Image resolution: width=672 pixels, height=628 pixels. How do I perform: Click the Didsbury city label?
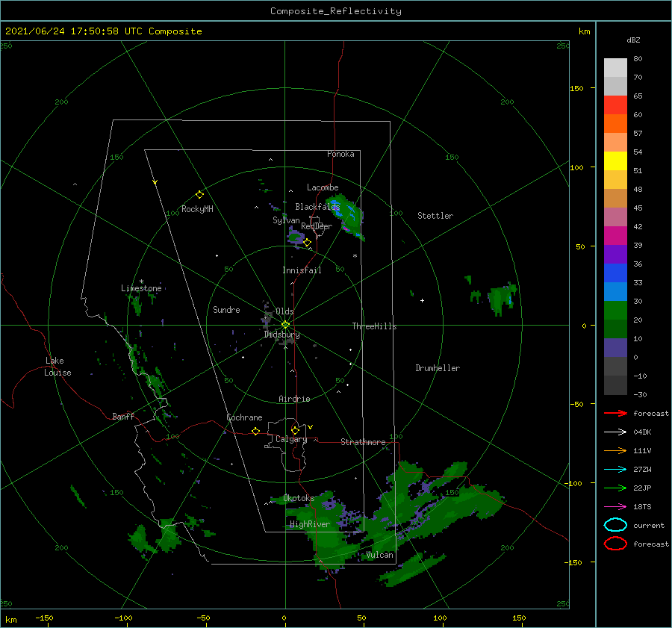(x=281, y=335)
